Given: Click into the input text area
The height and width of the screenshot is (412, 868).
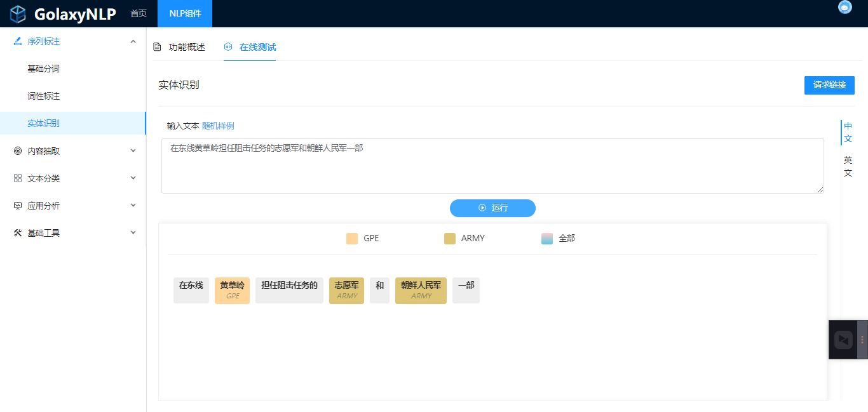Looking at the screenshot, I should pos(492,166).
